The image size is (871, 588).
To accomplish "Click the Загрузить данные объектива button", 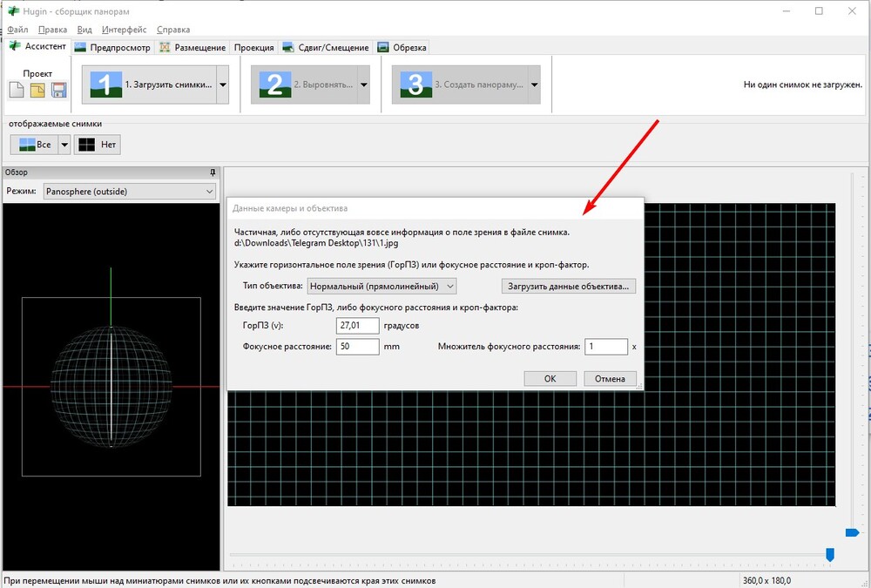I will point(570,286).
